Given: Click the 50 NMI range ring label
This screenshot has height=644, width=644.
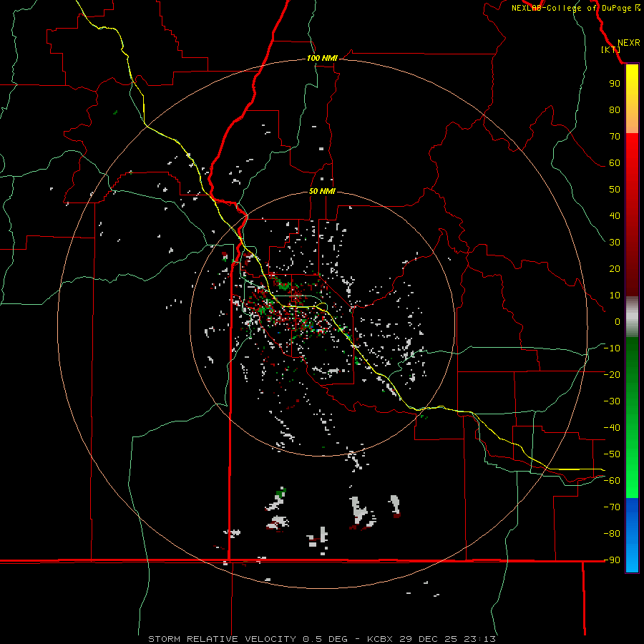Looking at the screenshot, I should [322, 191].
